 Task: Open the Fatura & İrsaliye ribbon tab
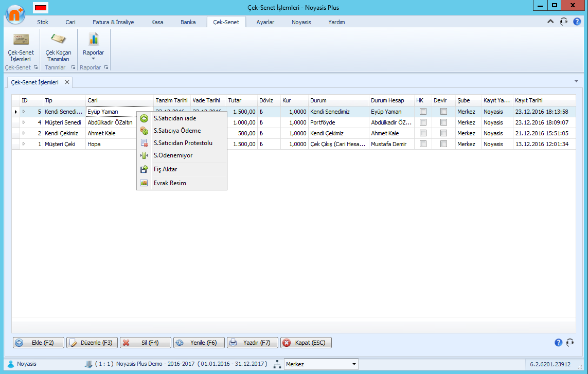[x=113, y=22]
